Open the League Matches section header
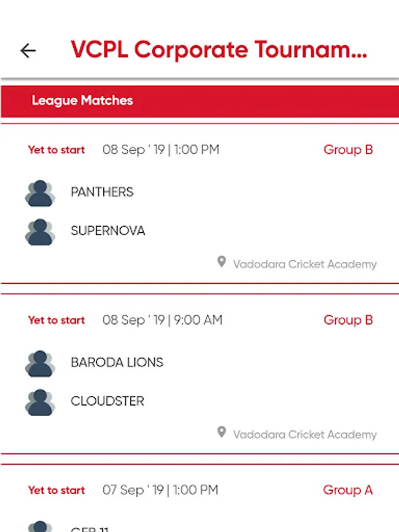Viewport: 399px width, 532px height. tap(200, 101)
